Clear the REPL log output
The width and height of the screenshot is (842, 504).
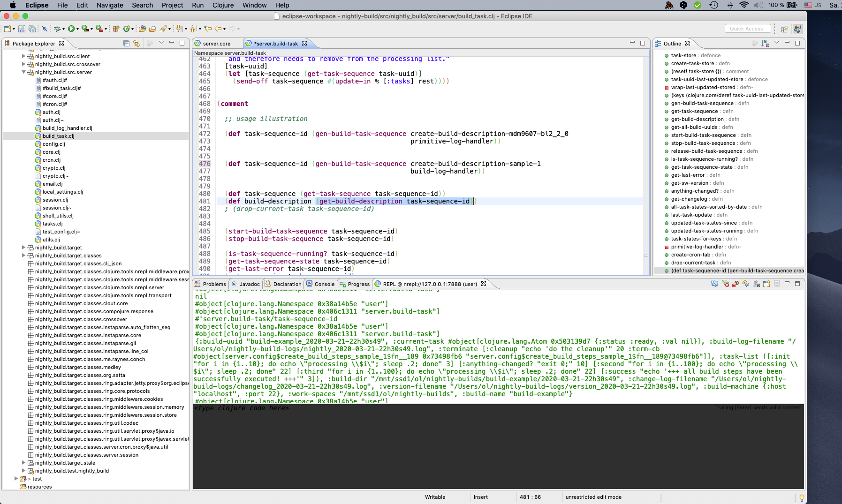(726, 284)
